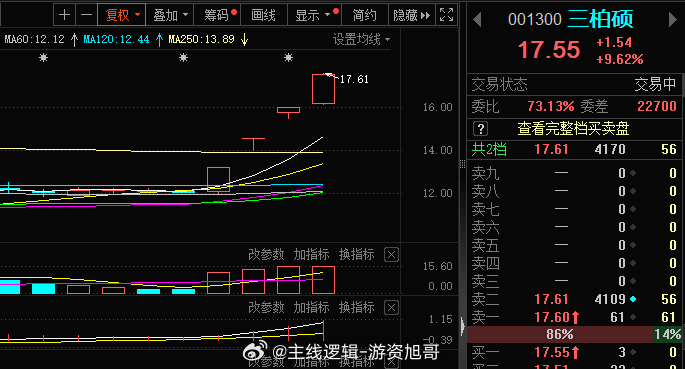Click the +9.62% change value
The image size is (685, 369).
[x=620, y=59]
